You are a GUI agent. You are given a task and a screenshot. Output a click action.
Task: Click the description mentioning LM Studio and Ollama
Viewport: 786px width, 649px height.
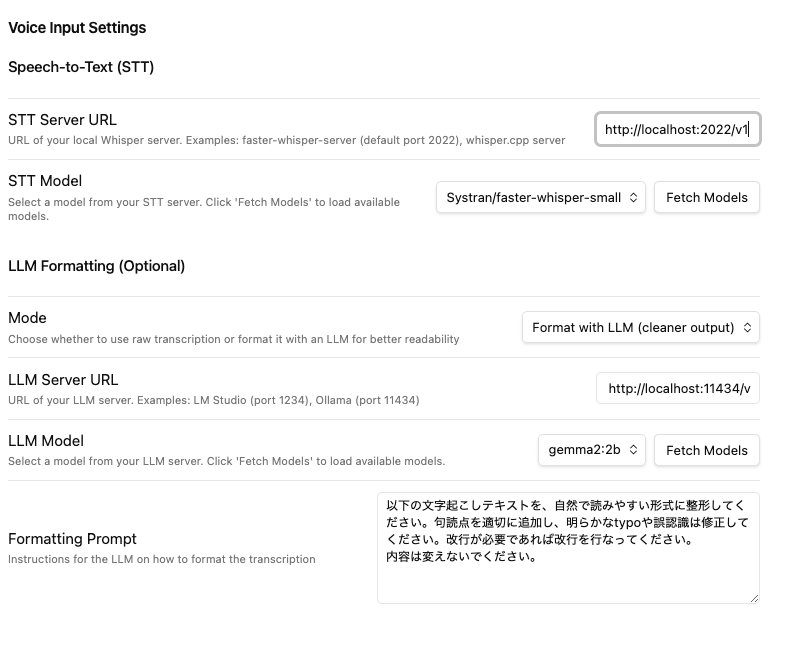point(213,400)
